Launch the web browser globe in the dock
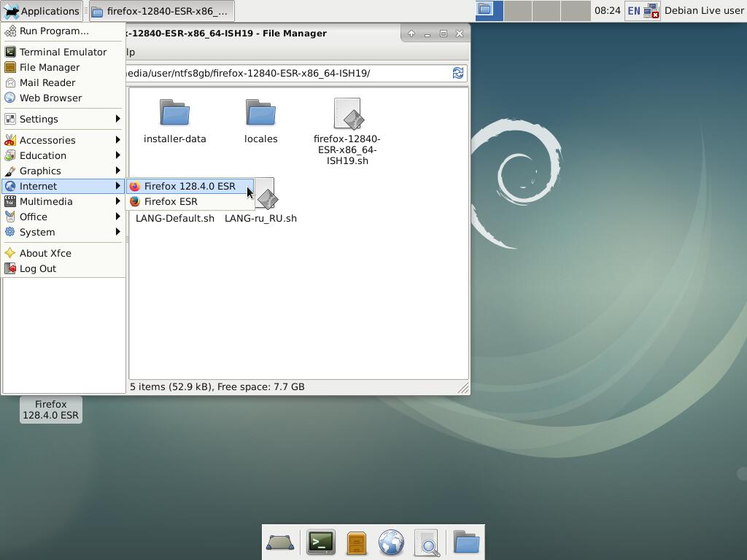Image resolution: width=747 pixels, height=560 pixels. tap(391, 542)
